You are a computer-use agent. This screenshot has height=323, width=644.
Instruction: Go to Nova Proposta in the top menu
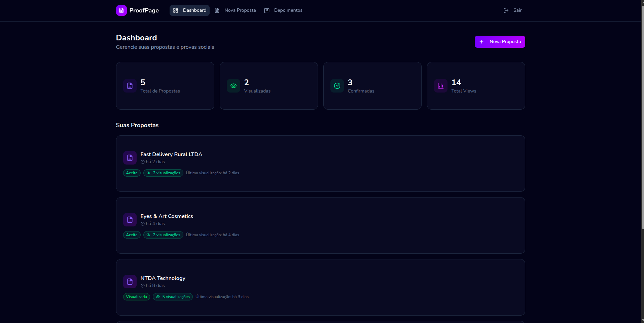pos(235,10)
